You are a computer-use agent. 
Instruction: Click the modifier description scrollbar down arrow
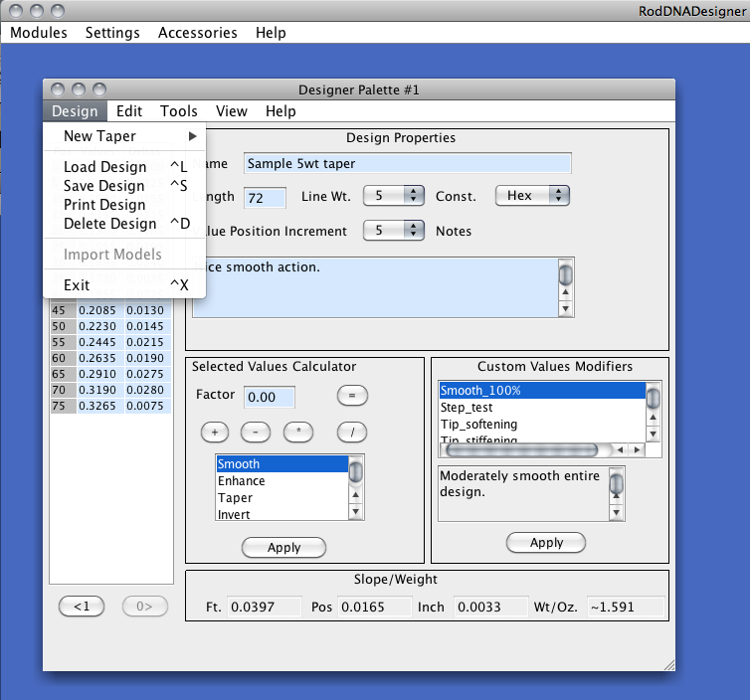pos(617,512)
